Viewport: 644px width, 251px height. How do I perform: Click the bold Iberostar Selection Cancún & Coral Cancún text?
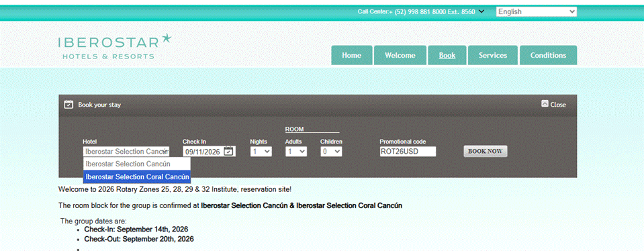(x=302, y=205)
